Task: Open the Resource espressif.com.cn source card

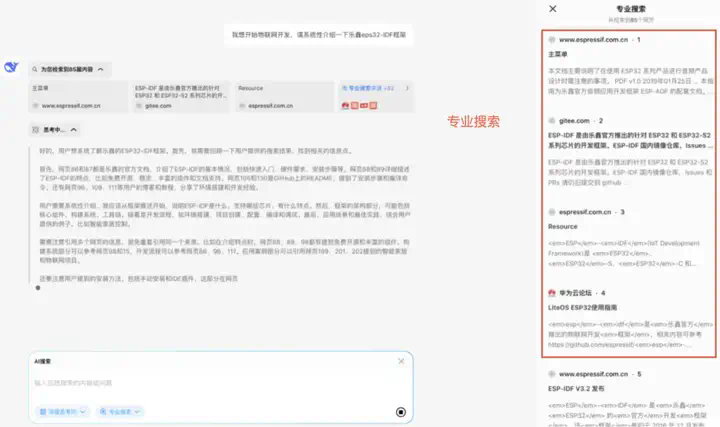Action: click(x=285, y=97)
